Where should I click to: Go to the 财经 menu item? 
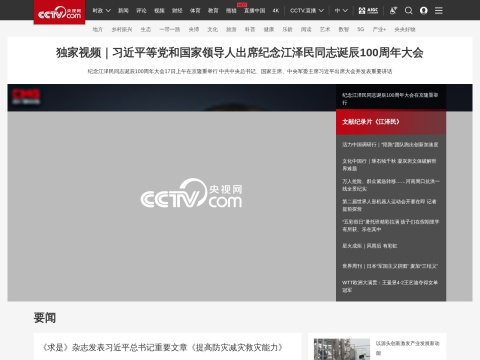tap(177, 11)
